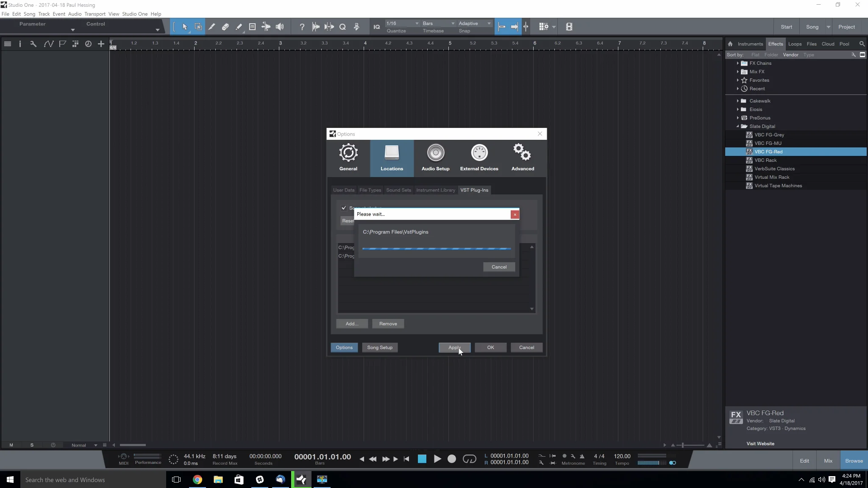Screen dimensions: 868x488
Task: Click the Remove location button
Action: click(x=388, y=324)
